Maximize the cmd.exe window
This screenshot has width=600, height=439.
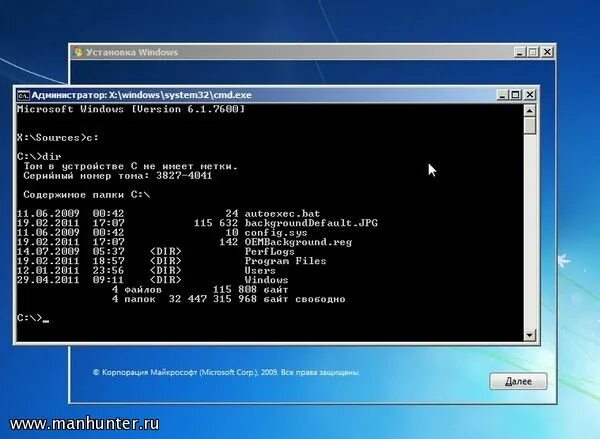pos(515,95)
